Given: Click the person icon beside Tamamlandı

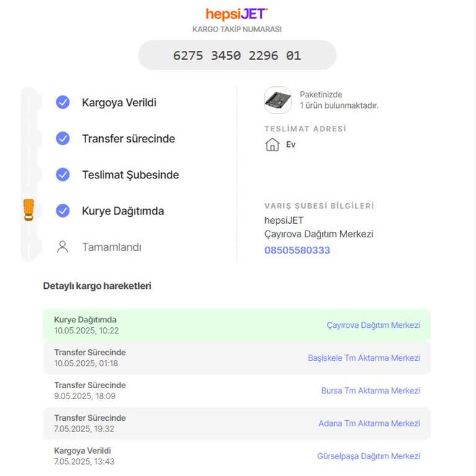Looking at the screenshot, I should coord(63,247).
